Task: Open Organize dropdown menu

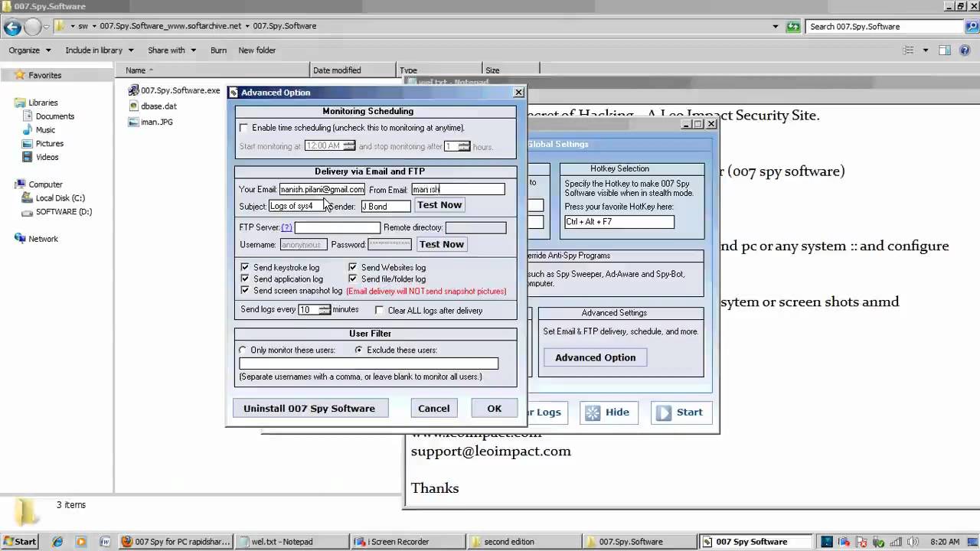Action: pos(30,51)
